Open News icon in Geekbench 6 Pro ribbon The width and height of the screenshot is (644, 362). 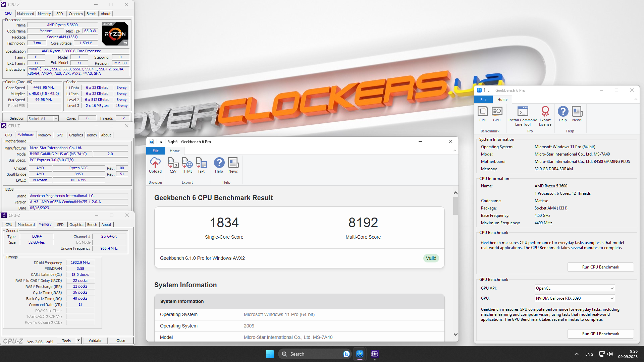pyautogui.click(x=577, y=114)
